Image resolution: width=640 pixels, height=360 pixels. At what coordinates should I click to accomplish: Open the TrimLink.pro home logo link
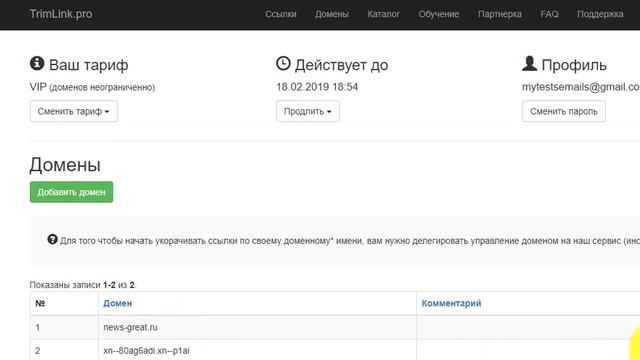pyautogui.click(x=61, y=14)
